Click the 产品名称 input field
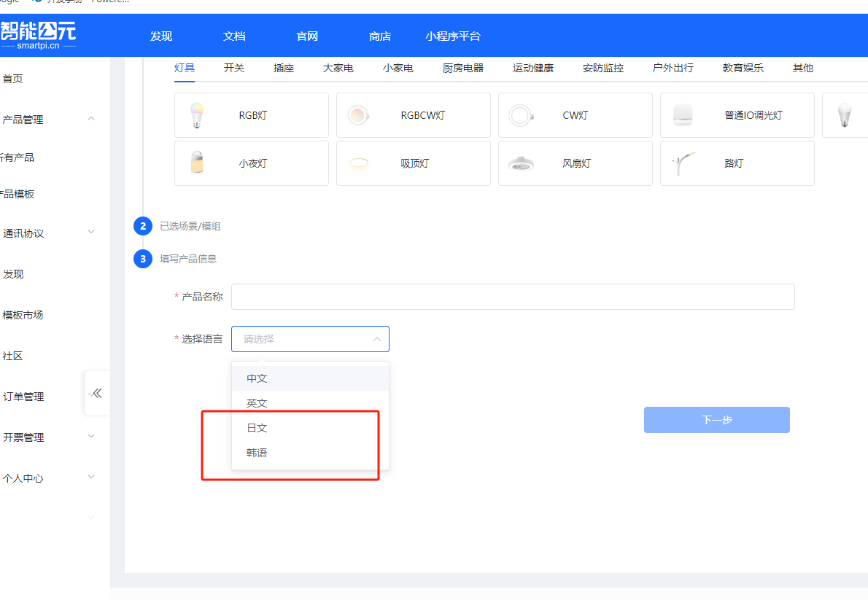Viewport: 868px width, 600px height. pos(512,296)
